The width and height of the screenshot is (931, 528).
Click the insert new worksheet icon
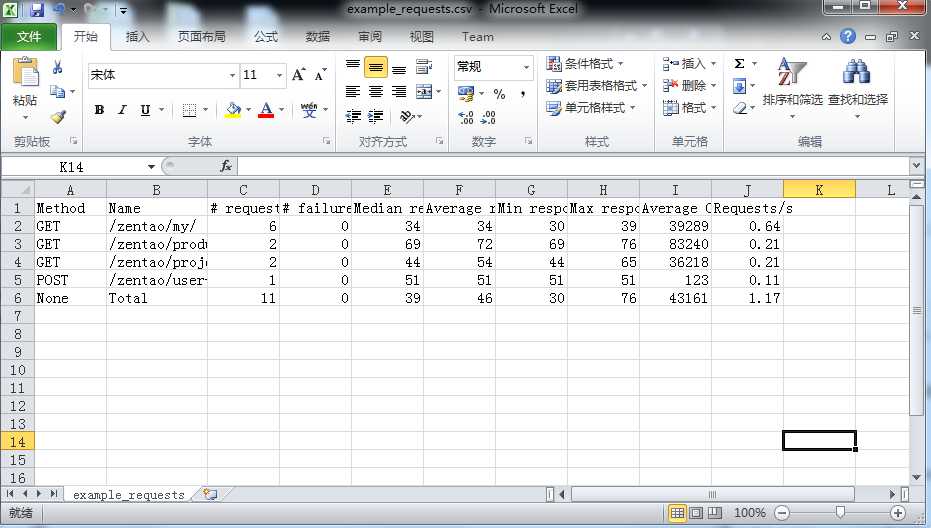[x=210, y=494]
